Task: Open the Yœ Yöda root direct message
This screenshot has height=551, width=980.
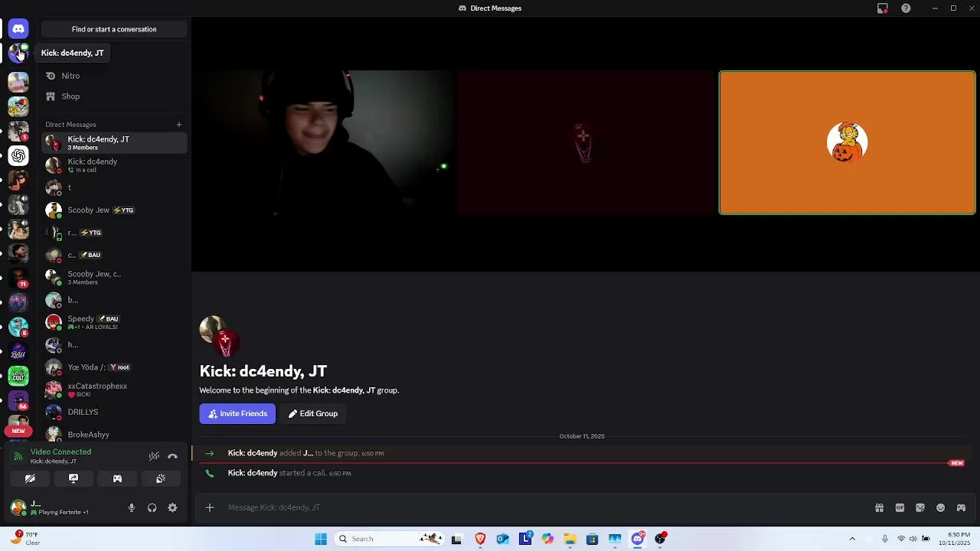Action: [x=114, y=367]
